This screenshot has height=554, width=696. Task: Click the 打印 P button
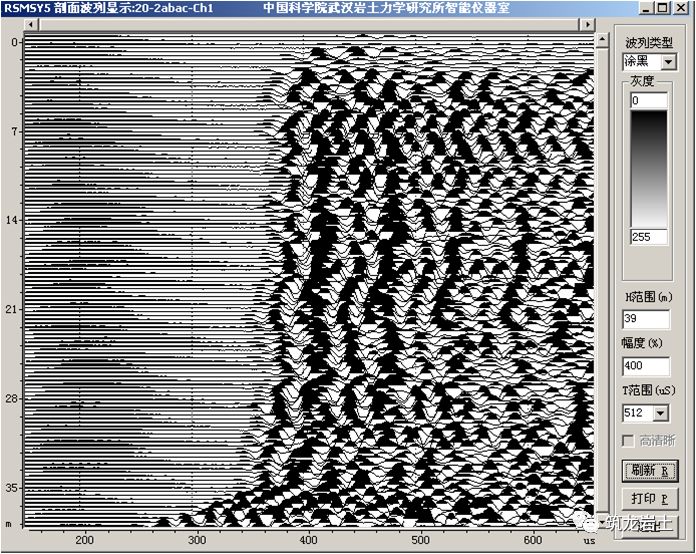point(649,499)
